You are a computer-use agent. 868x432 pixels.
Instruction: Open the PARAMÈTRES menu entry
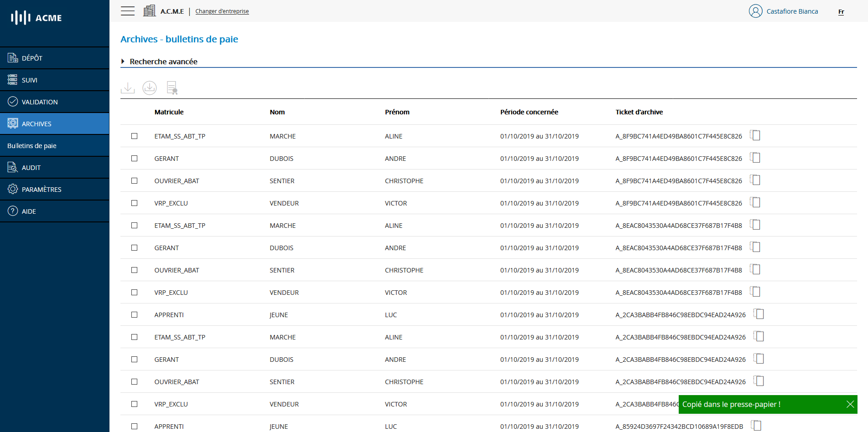point(42,189)
